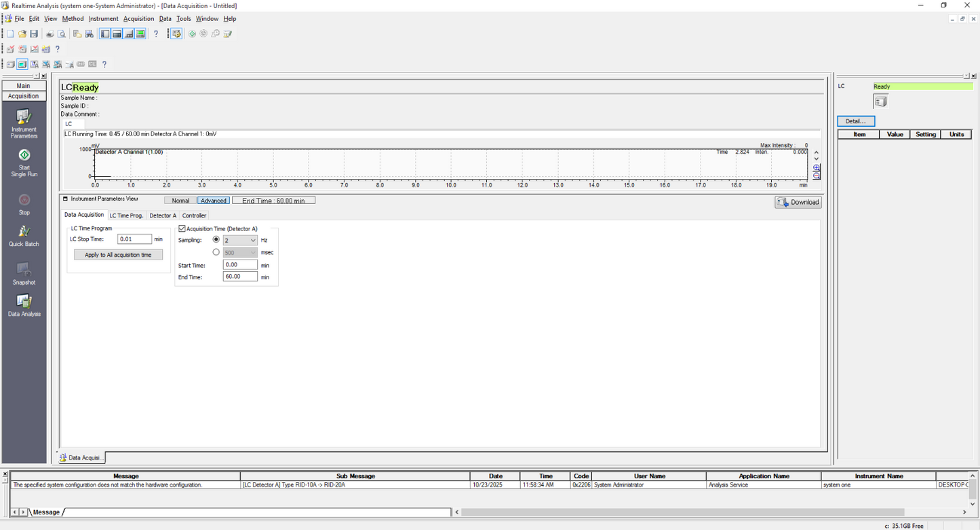Click the End Time : 60.00 min button
Viewport: 980px width, 530px height.
273,201
